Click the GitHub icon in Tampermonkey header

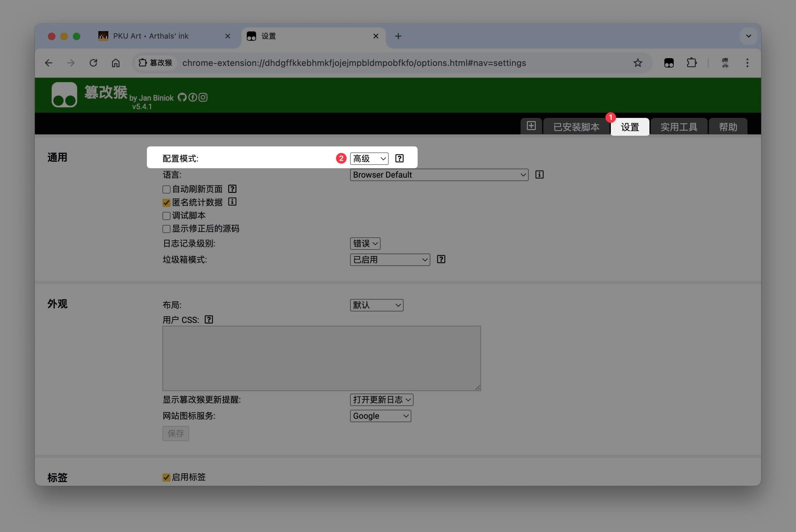coord(182,97)
